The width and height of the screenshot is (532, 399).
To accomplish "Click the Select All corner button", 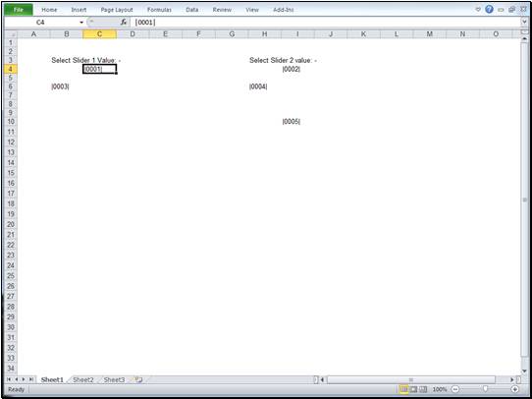I will pos(11,34).
